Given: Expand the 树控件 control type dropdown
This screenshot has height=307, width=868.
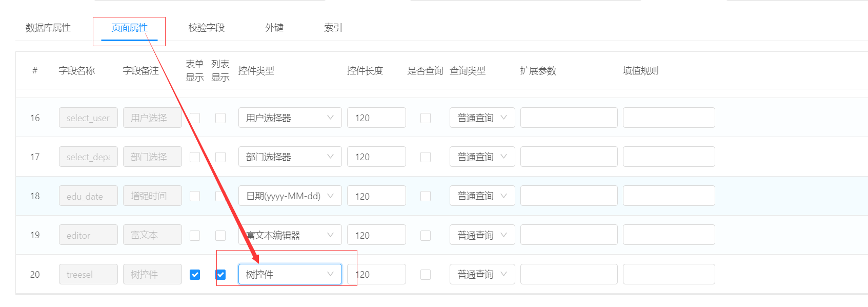Looking at the screenshot, I should [290, 275].
